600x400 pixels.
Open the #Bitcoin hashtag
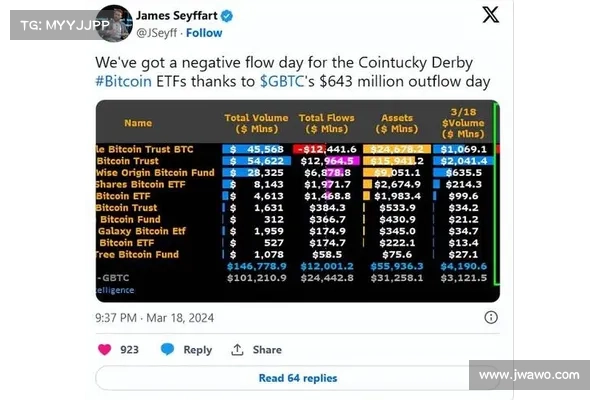click(x=124, y=81)
